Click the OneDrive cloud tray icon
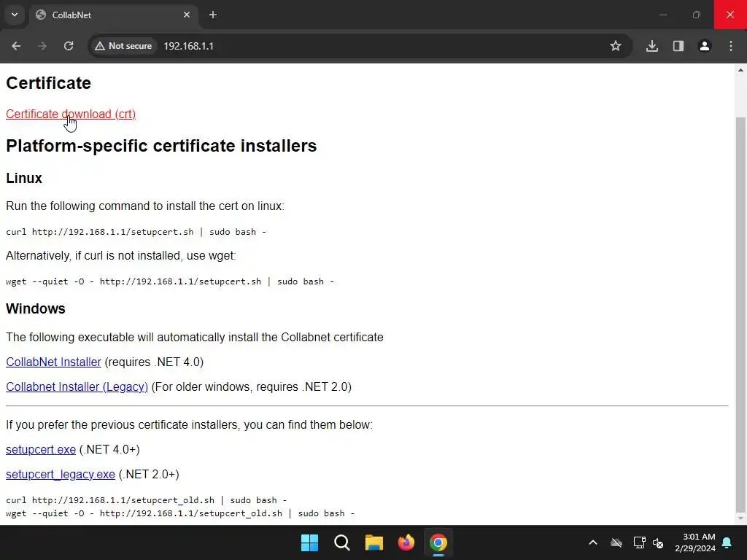The width and height of the screenshot is (747, 560). pos(616,542)
